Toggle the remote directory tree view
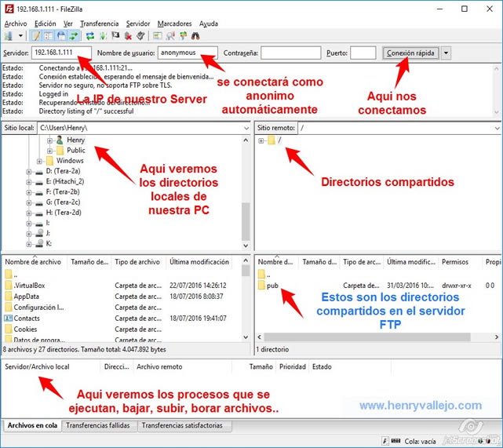The image size is (503, 448). (x=61, y=36)
